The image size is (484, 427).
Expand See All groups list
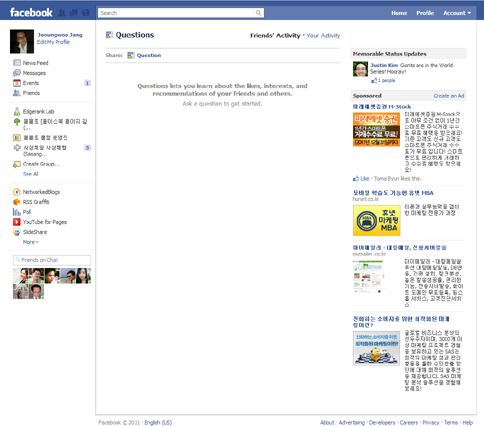pos(31,174)
